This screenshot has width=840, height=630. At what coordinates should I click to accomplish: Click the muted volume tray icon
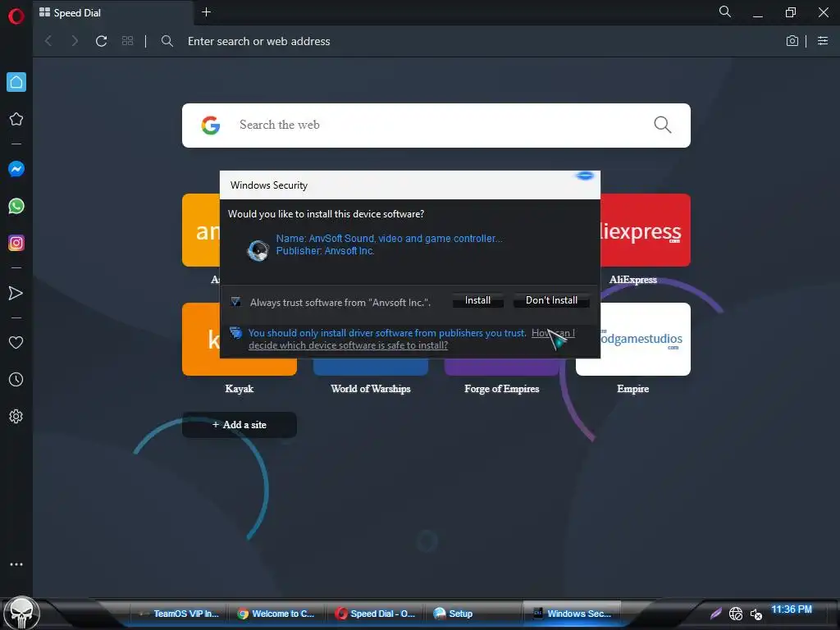[756, 614]
